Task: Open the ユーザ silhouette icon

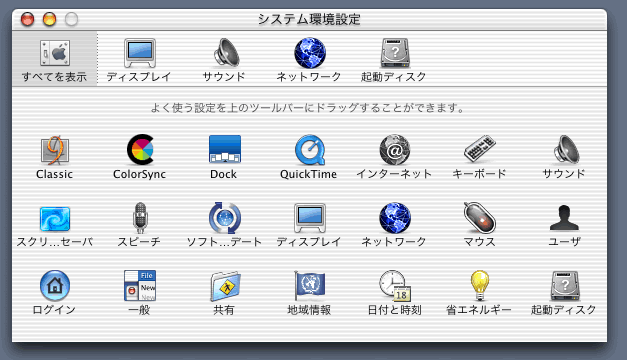Action: pyautogui.click(x=564, y=218)
